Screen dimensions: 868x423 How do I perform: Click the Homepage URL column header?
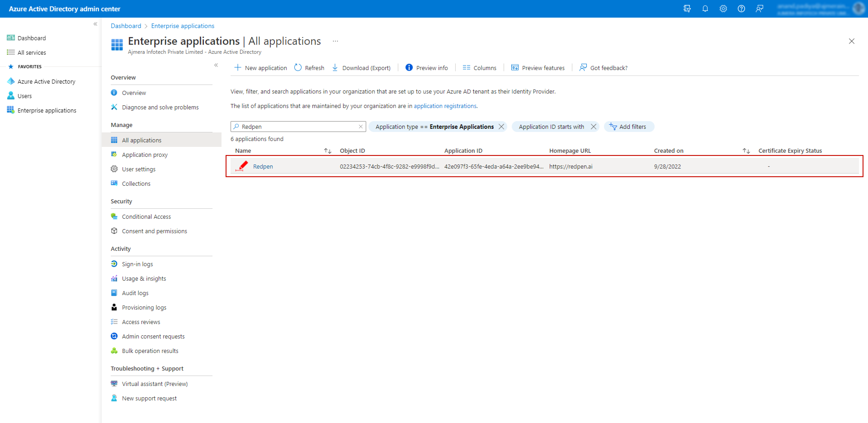(570, 151)
